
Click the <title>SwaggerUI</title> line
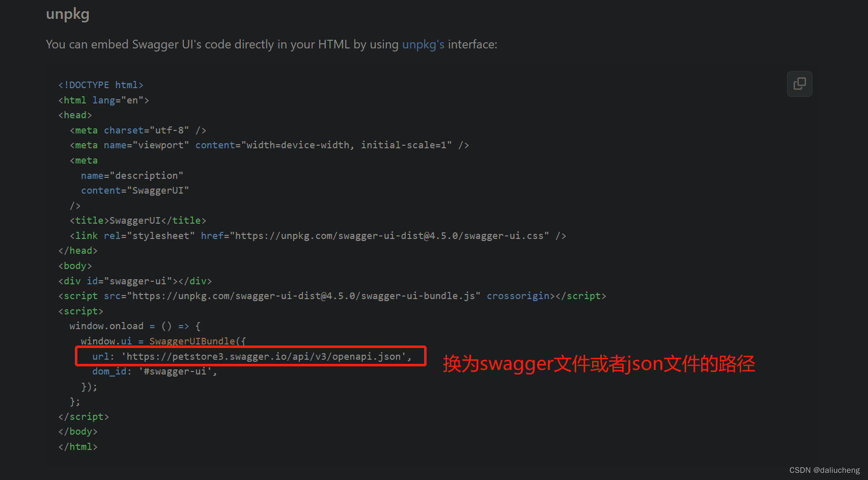138,221
